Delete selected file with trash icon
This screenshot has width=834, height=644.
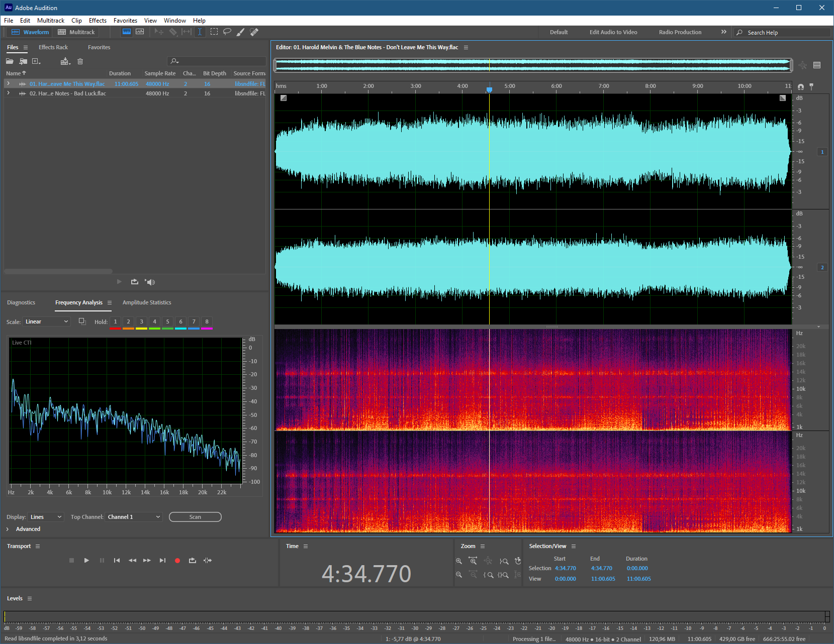pos(80,61)
